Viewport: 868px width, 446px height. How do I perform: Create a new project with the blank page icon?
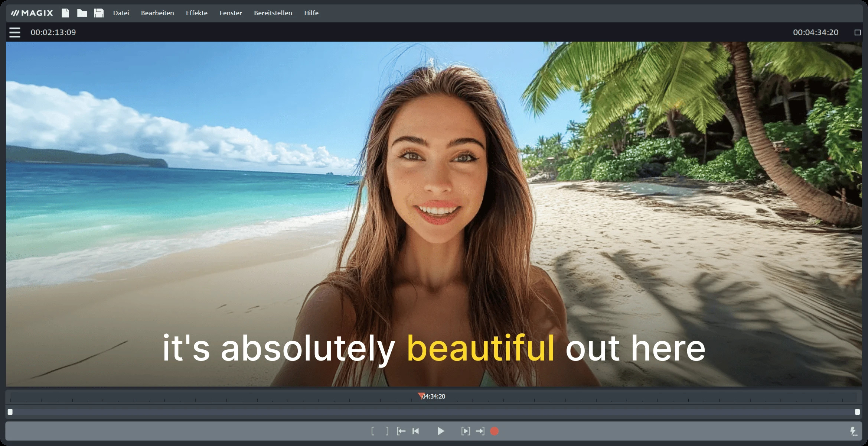point(65,13)
